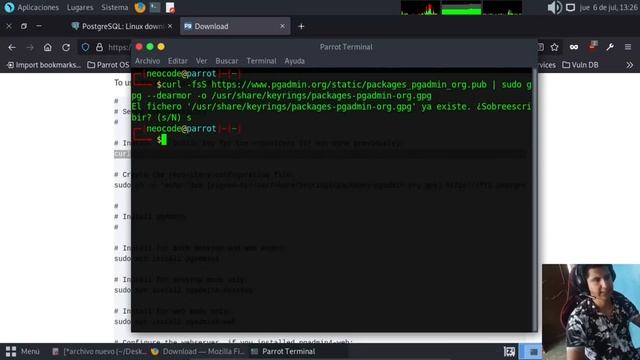Switch to Download — Mozilla Firefox in taskbar
The image size is (640, 360).
click(198, 351)
